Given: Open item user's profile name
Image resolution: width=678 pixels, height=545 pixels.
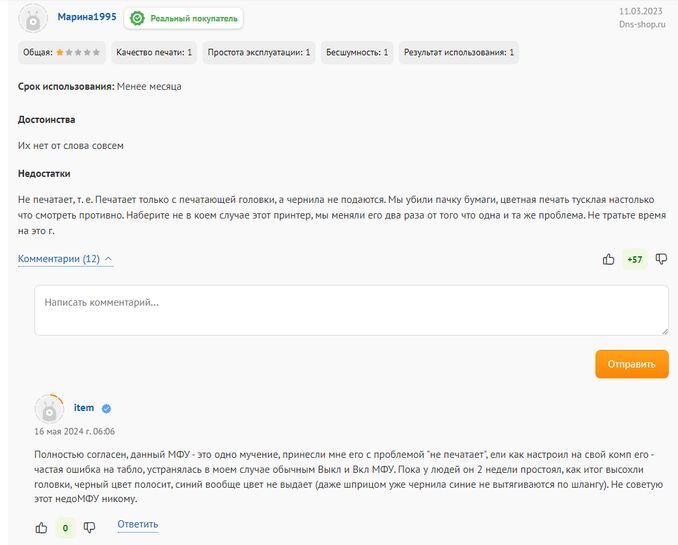Looking at the screenshot, I should [84, 408].
